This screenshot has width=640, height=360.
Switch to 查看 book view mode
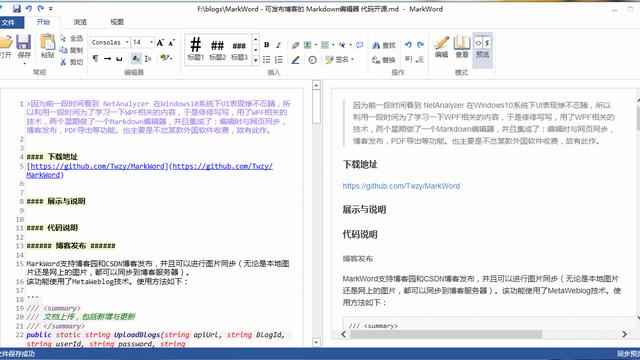pyautogui.click(x=462, y=46)
